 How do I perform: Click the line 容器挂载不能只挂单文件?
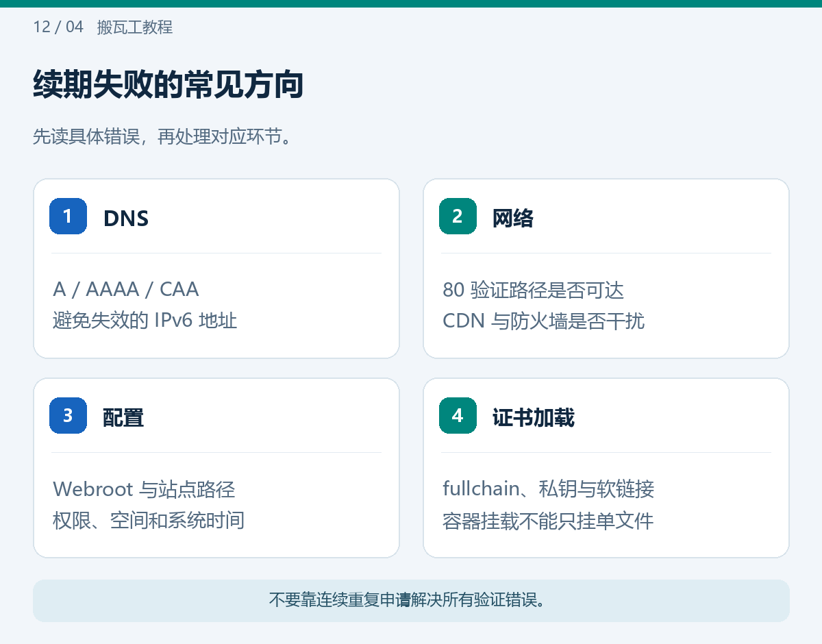click(549, 521)
